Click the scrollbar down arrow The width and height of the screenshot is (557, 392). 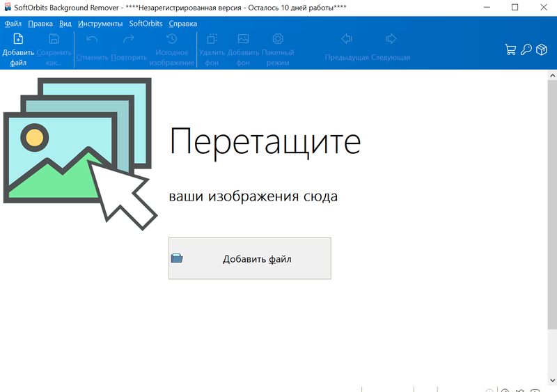(552, 380)
